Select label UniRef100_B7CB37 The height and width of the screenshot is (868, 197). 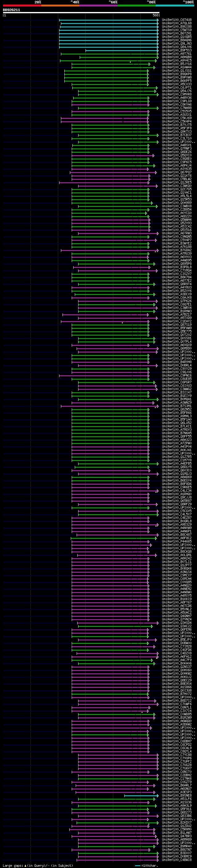[x=177, y=135]
